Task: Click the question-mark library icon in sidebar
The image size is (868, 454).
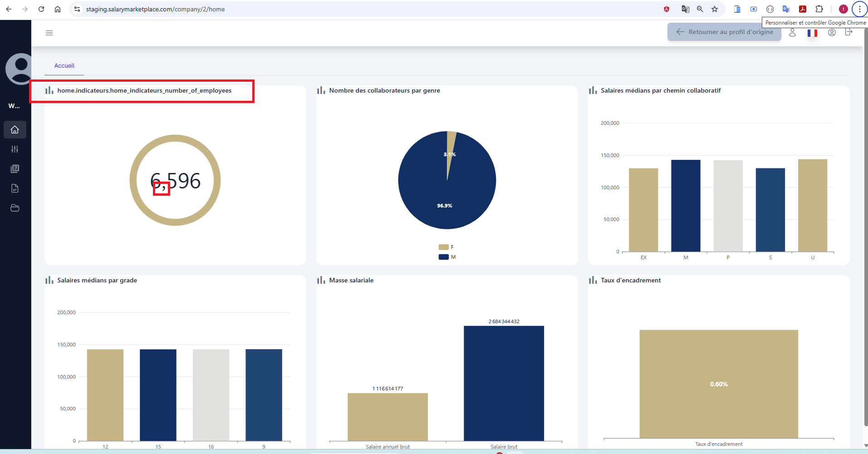Action: (x=15, y=169)
